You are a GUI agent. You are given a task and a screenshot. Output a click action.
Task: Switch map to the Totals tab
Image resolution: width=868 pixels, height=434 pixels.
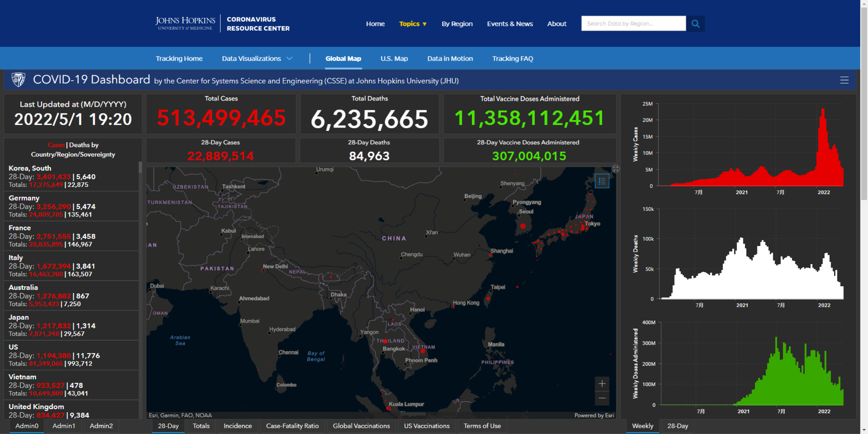pyautogui.click(x=201, y=426)
